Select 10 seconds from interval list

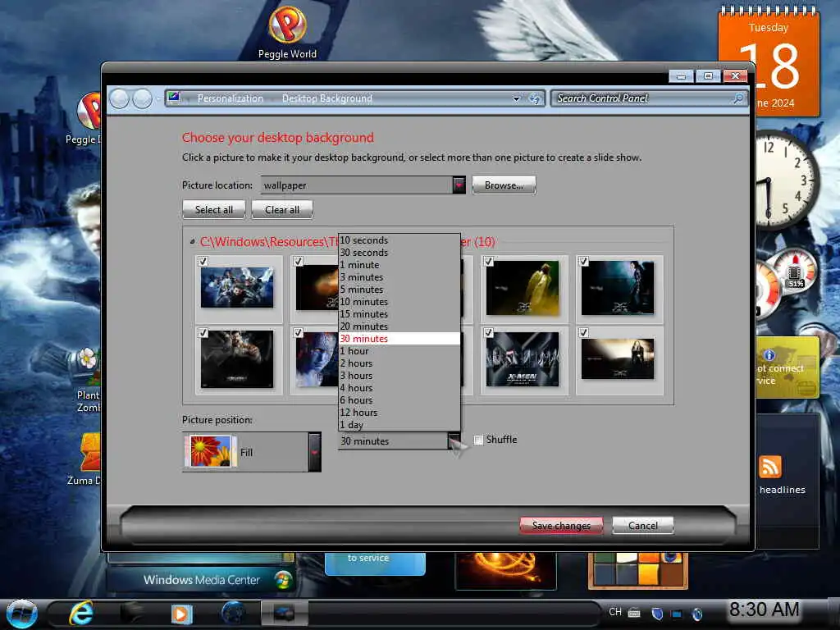(x=399, y=240)
